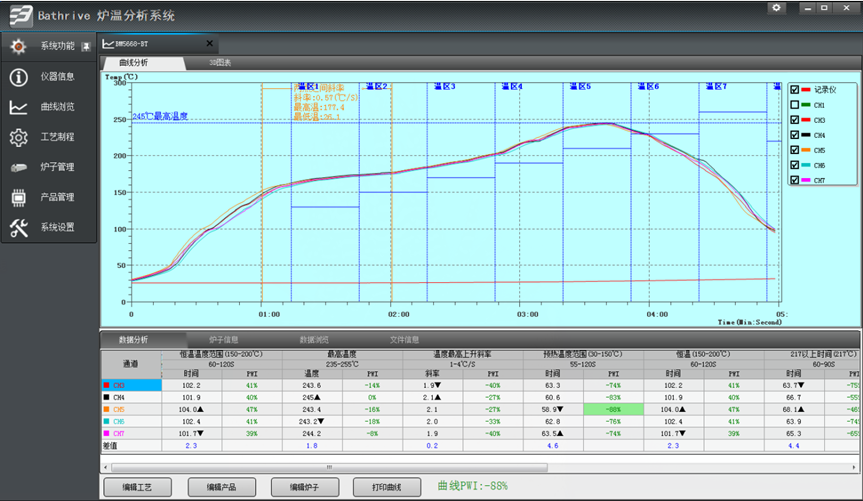
Task: Click the 编辑工艺 button
Action: 138,486
